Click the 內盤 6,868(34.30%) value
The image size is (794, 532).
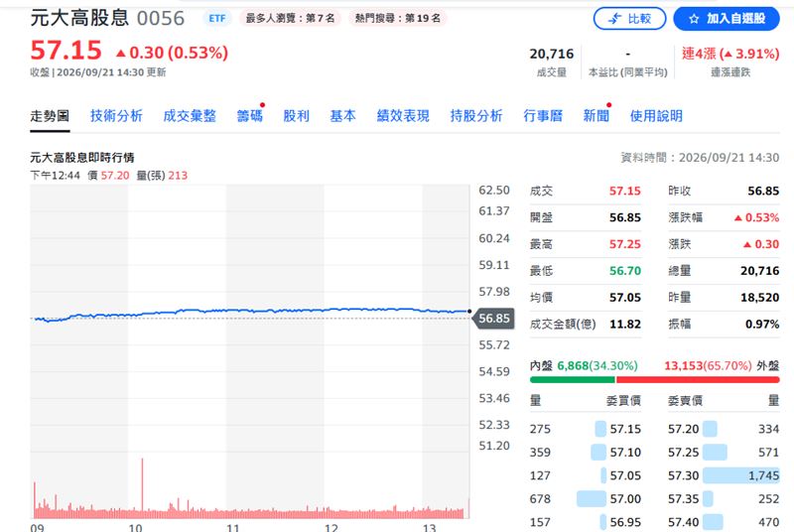point(597,365)
